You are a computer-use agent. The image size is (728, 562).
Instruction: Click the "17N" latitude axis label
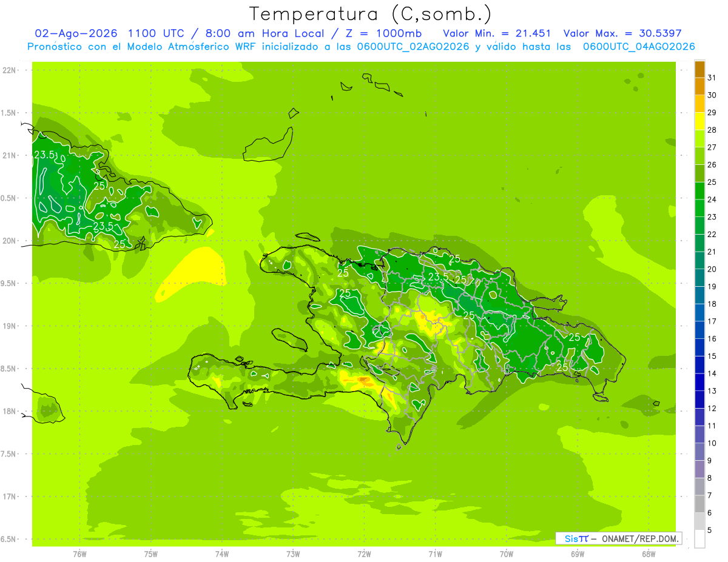point(9,497)
